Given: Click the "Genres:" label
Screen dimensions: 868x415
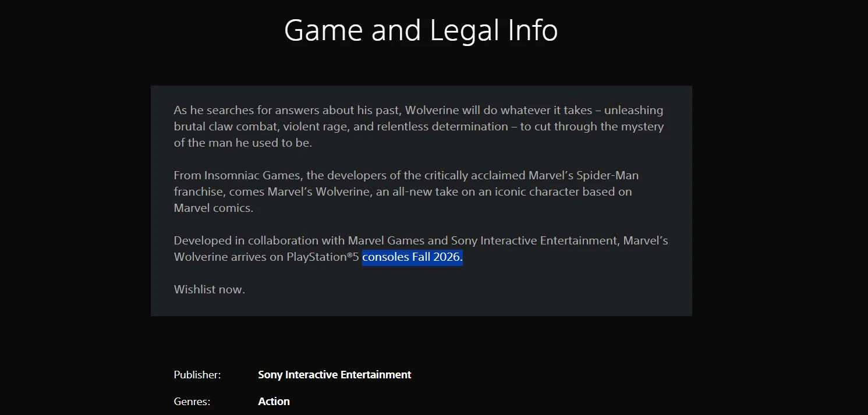Looking at the screenshot, I should click(192, 402).
